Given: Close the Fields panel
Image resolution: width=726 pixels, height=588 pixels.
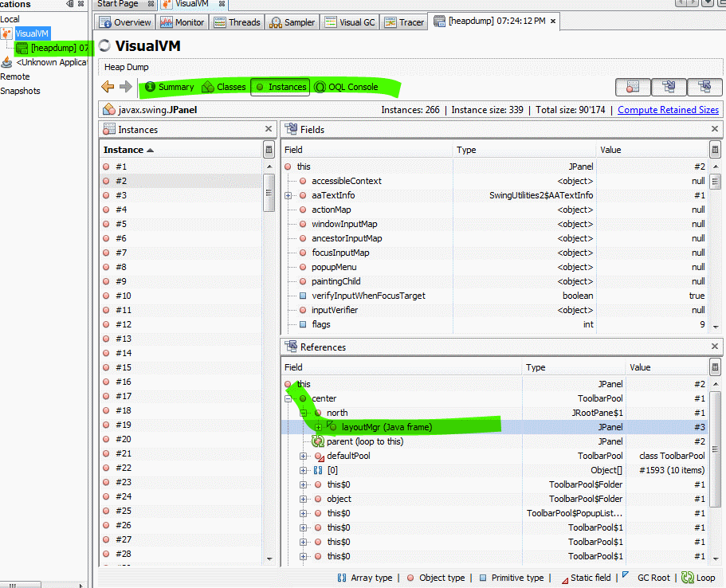Looking at the screenshot, I should pyautogui.click(x=715, y=129).
